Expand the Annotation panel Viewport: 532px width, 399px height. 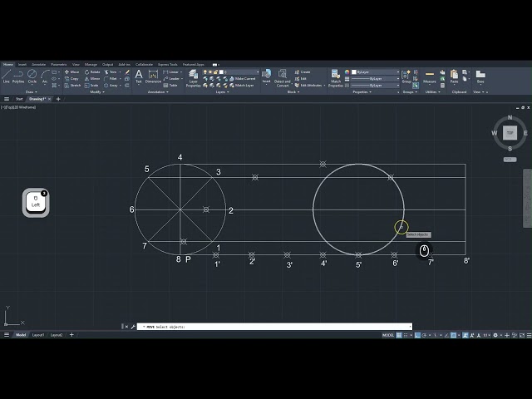pos(158,92)
